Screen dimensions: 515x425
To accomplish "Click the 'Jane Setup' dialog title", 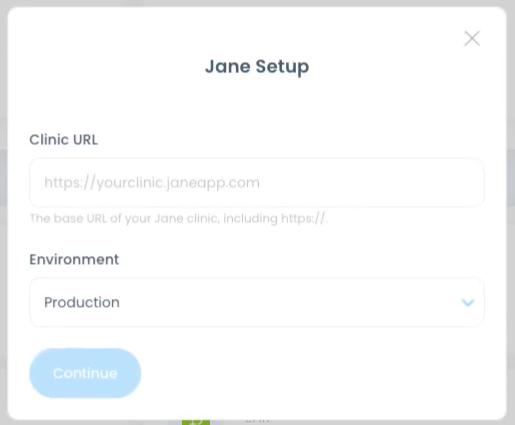I will click(257, 66).
